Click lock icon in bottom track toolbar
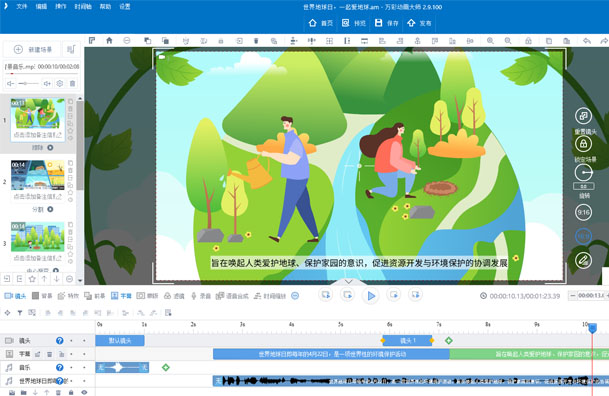Screen dimensions: 609x396 point(71,392)
